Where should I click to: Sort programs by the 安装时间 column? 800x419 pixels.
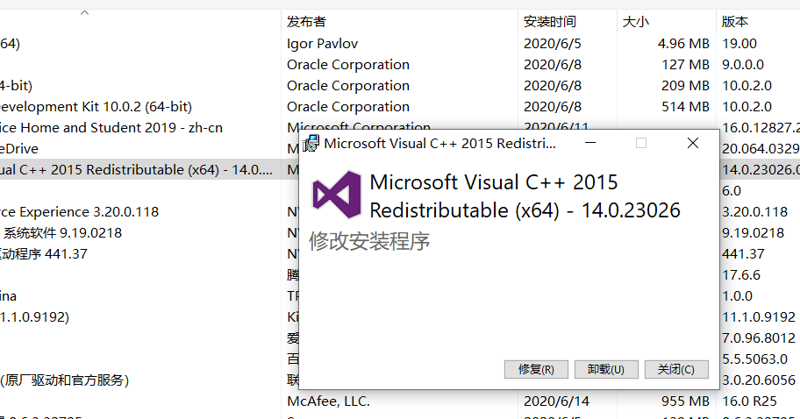pyautogui.click(x=549, y=21)
